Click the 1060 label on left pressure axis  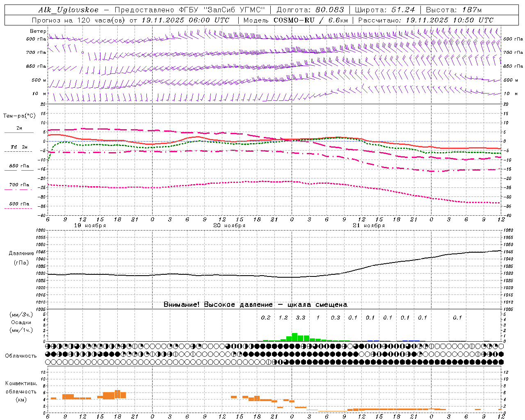[41, 231]
